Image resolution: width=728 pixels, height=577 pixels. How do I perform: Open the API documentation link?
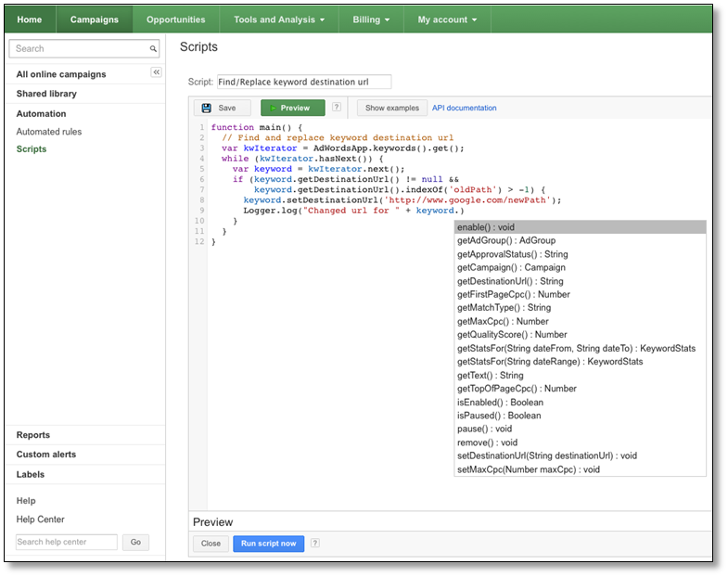pos(464,109)
